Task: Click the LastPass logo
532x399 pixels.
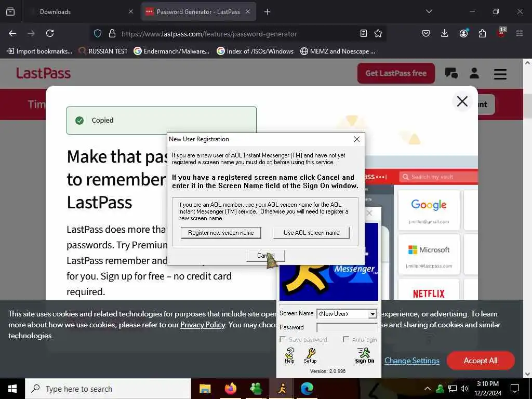Action: 44,73
